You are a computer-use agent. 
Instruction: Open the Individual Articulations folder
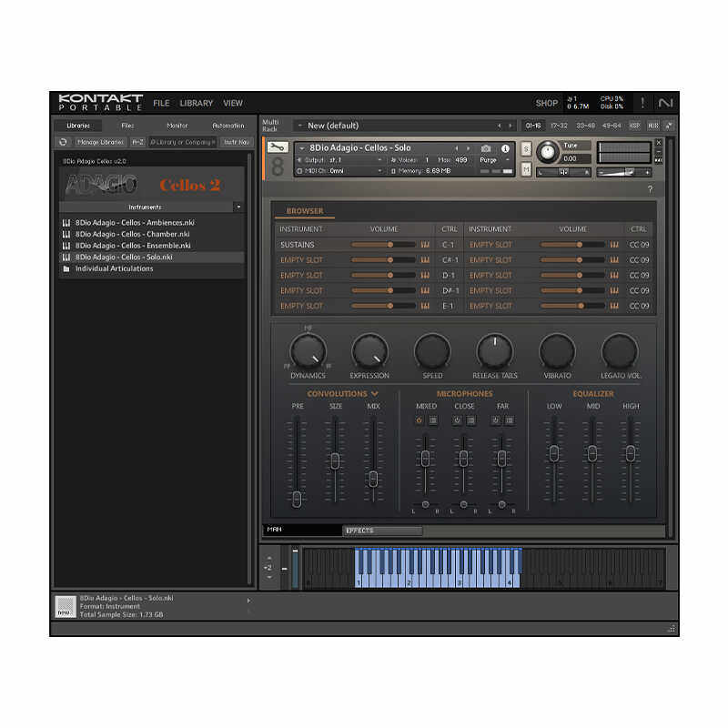[114, 268]
